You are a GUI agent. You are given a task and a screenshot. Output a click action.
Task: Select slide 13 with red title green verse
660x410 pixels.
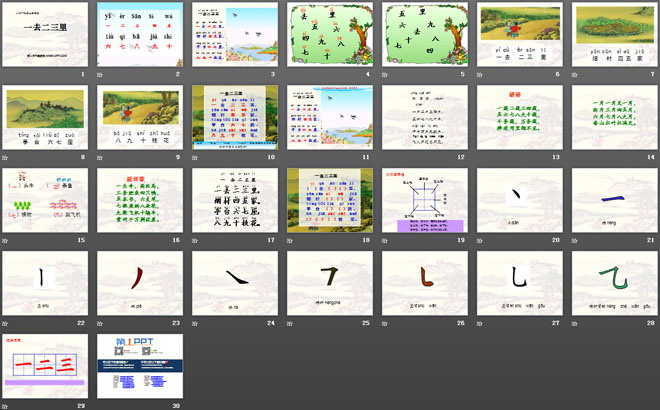coord(520,117)
